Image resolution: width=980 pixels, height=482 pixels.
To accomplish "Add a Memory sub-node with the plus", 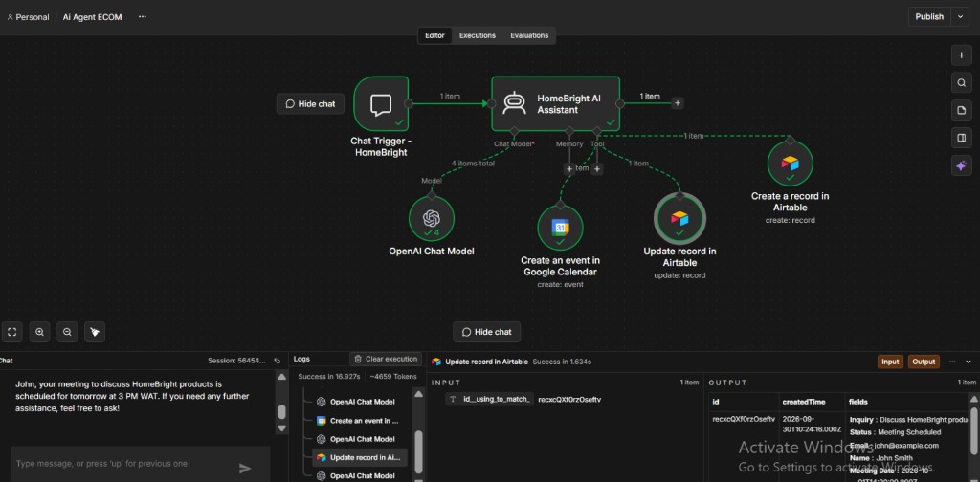I will 569,168.
